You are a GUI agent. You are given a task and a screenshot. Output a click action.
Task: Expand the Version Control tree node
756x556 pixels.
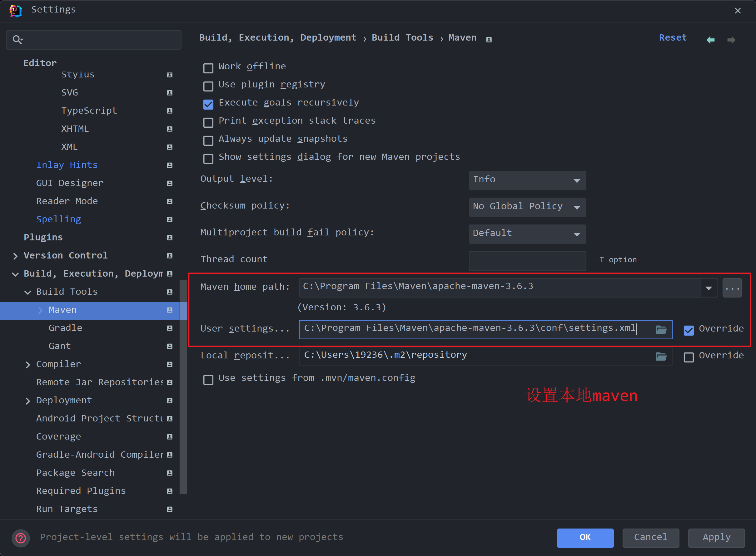tap(15, 256)
